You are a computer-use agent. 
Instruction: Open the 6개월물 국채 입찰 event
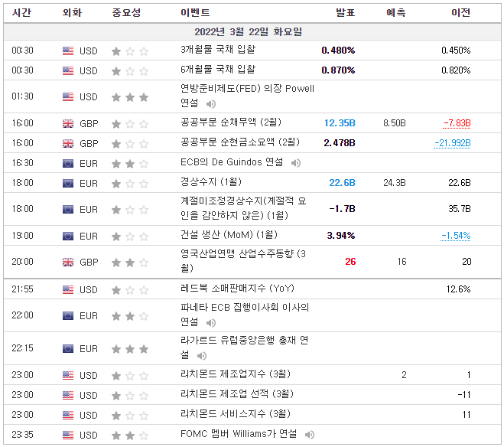click(218, 70)
